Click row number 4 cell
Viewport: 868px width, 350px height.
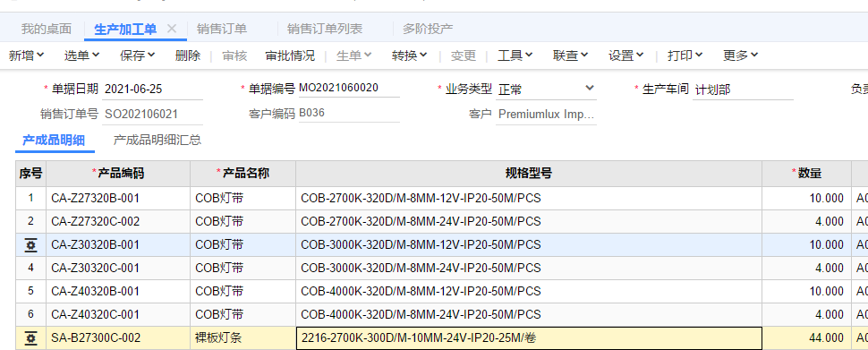tap(30, 268)
